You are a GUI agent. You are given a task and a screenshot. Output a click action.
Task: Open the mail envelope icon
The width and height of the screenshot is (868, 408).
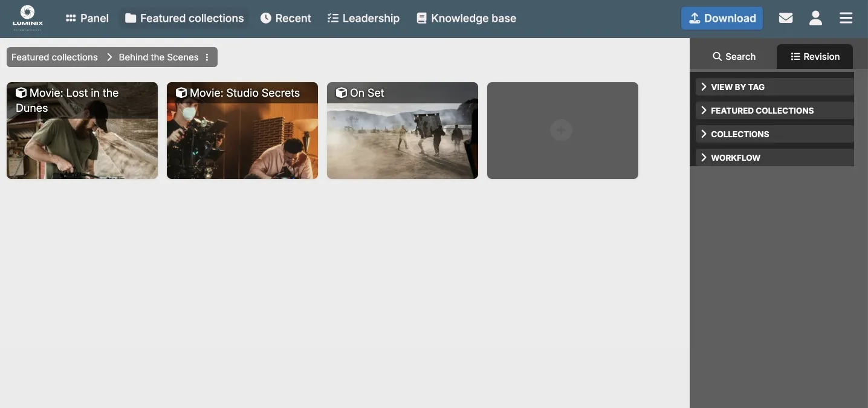tap(785, 18)
